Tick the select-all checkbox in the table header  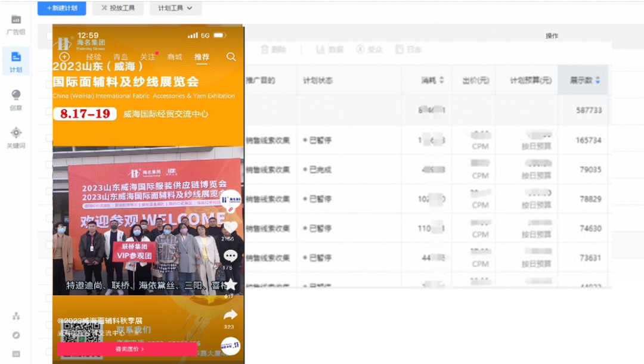click(49, 36)
